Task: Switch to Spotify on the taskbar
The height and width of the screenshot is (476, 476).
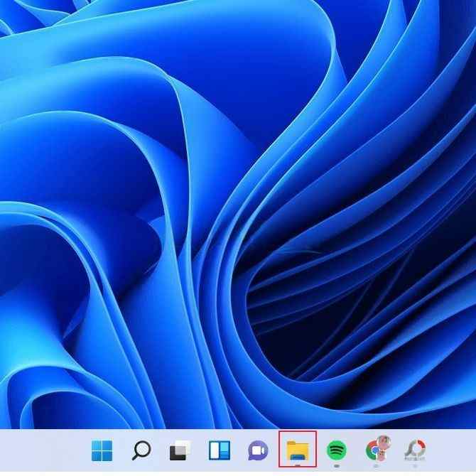Action: coord(336,450)
